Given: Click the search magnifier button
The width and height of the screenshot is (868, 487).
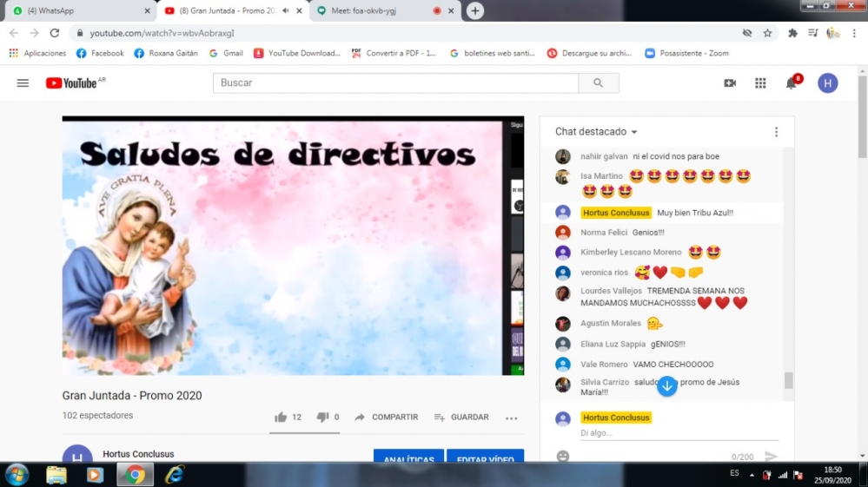Looking at the screenshot, I should [599, 83].
